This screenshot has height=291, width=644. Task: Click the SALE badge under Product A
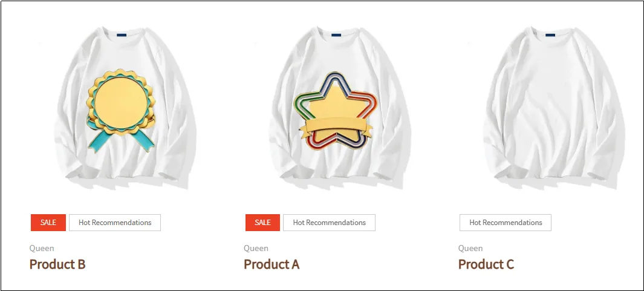pos(262,223)
